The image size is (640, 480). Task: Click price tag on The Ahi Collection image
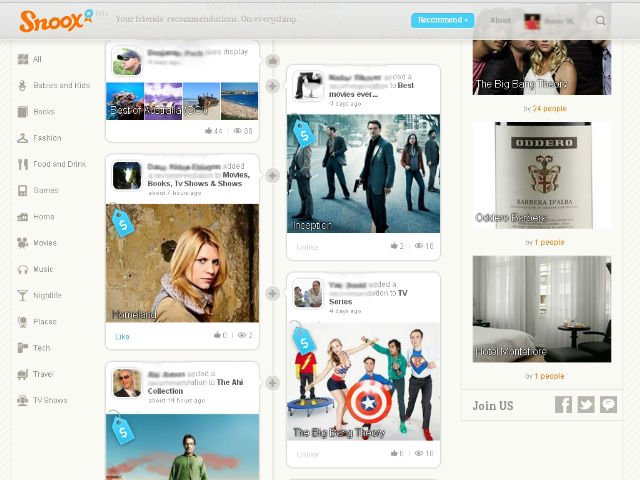[122, 430]
